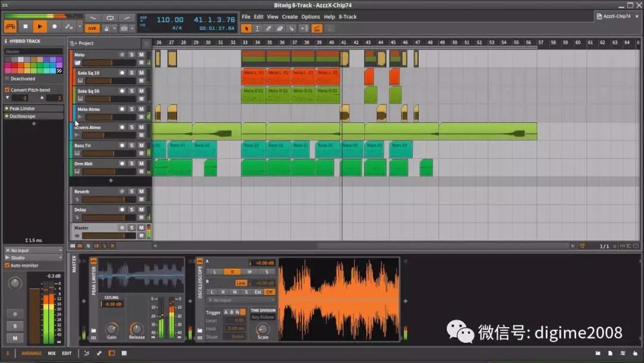Mute the Solo Sq 10 track
This screenshot has height=363, width=644.
click(141, 73)
